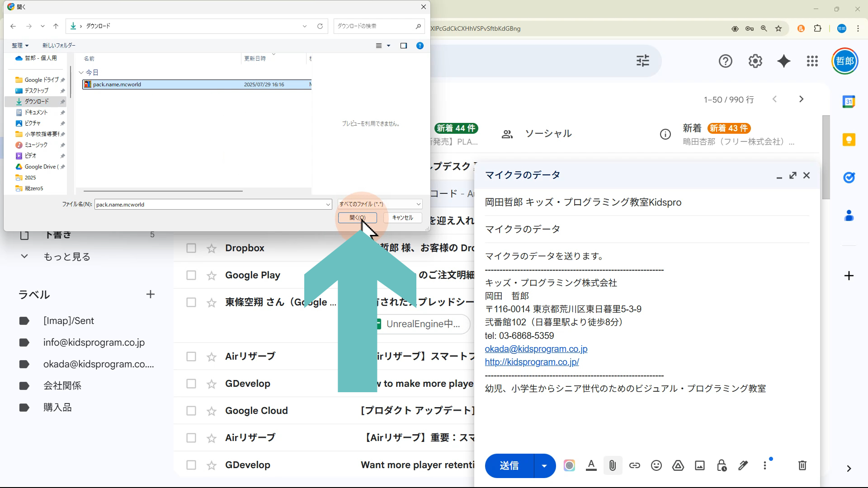Insert signature with the pen icon
Screen dimensions: 868x488
743,465
